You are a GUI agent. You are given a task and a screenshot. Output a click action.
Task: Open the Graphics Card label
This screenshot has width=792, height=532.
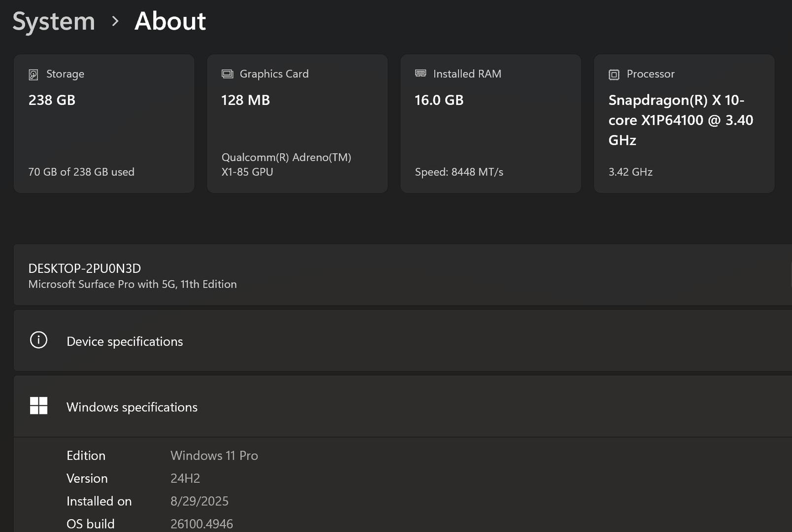pyautogui.click(x=274, y=74)
